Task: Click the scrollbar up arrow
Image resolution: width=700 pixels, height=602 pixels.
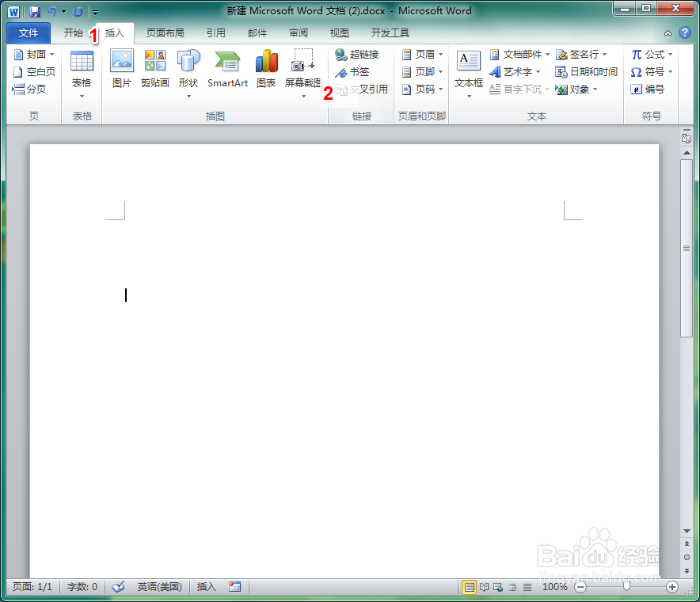Action: point(687,153)
